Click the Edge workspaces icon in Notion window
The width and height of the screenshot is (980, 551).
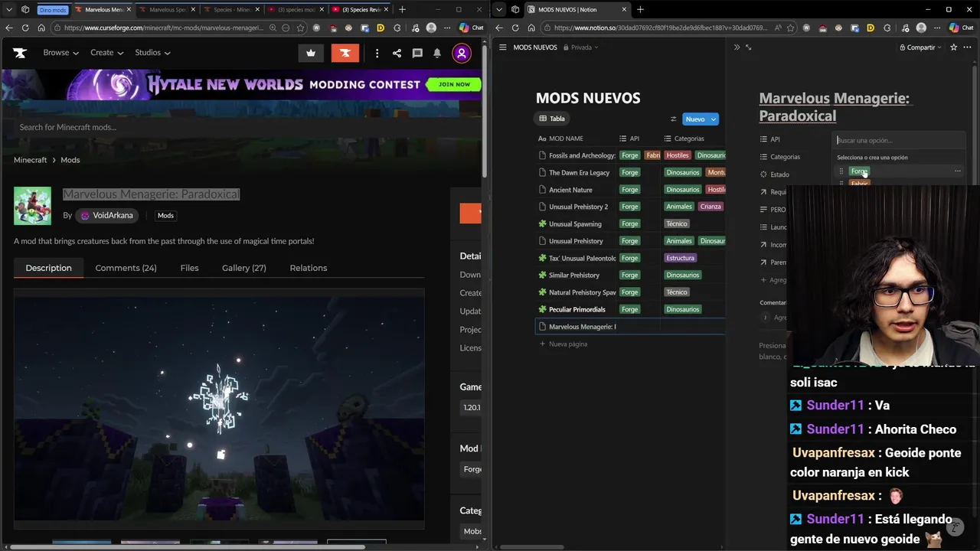[515, 9]
